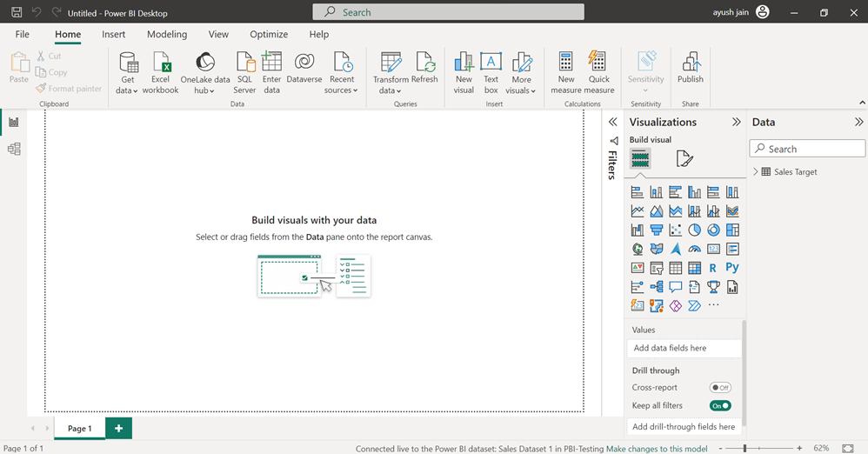868x454 pixels.
Task: Insert a Funnel chart visual
Action: pyautogui.click(x=657, y=230)
